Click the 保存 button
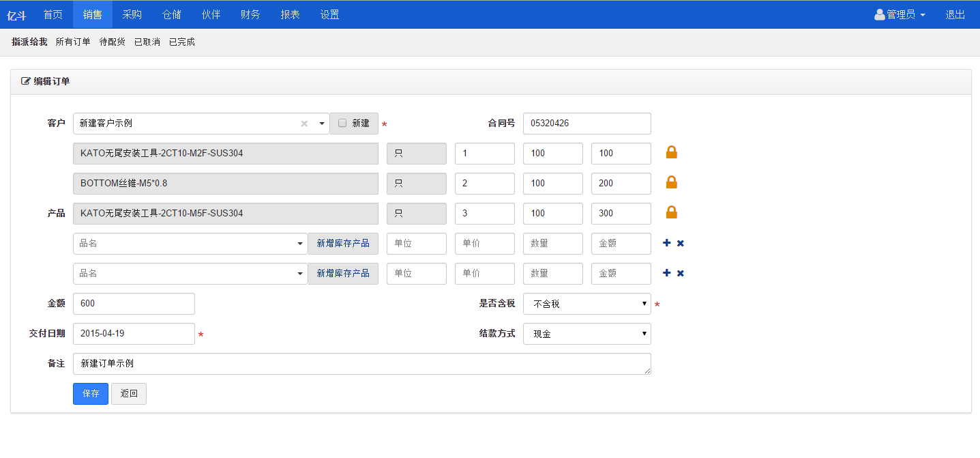Screen dimensions: 980x458 click(x=91, y=394)
